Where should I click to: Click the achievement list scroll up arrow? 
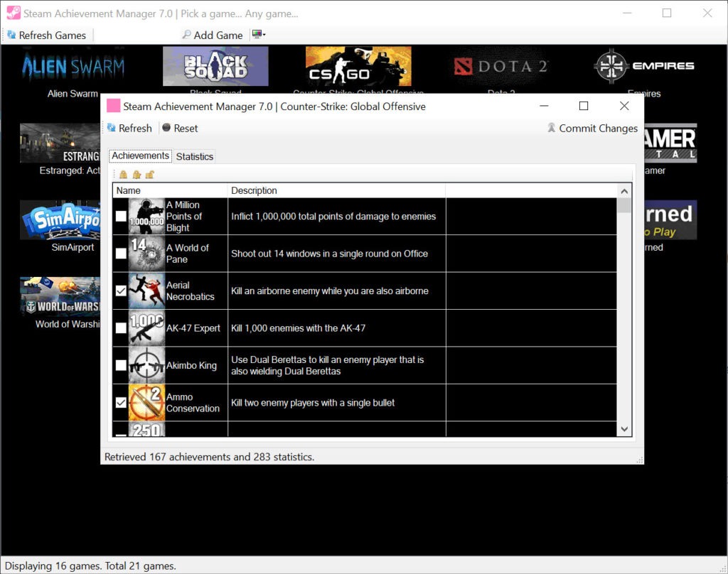(x=624, y=191)
